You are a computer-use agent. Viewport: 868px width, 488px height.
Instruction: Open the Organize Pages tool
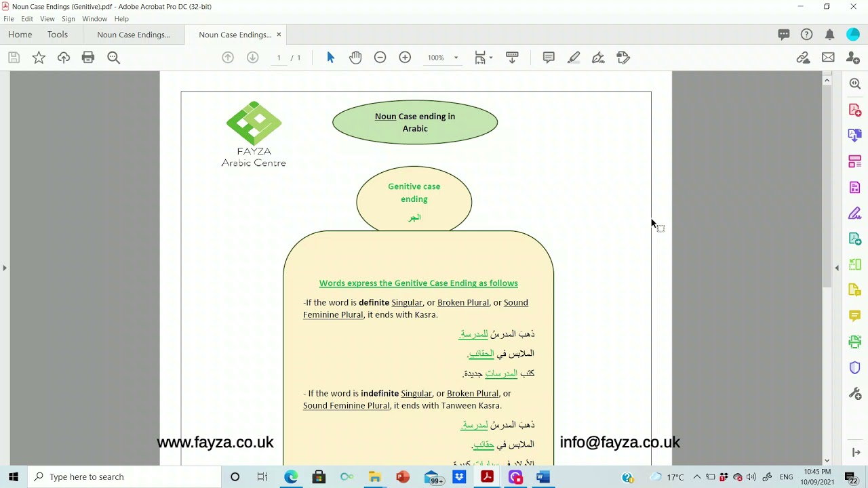(855, 161)
